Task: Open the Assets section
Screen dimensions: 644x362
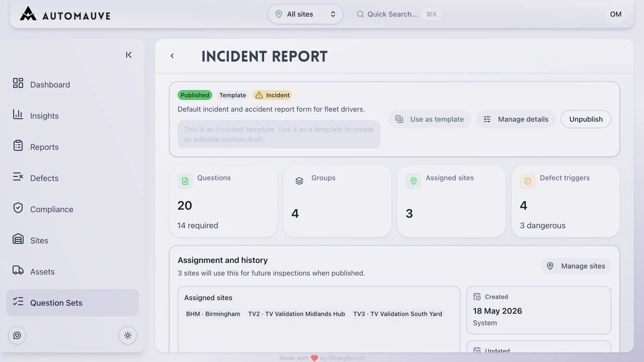Action: point(72,271)
